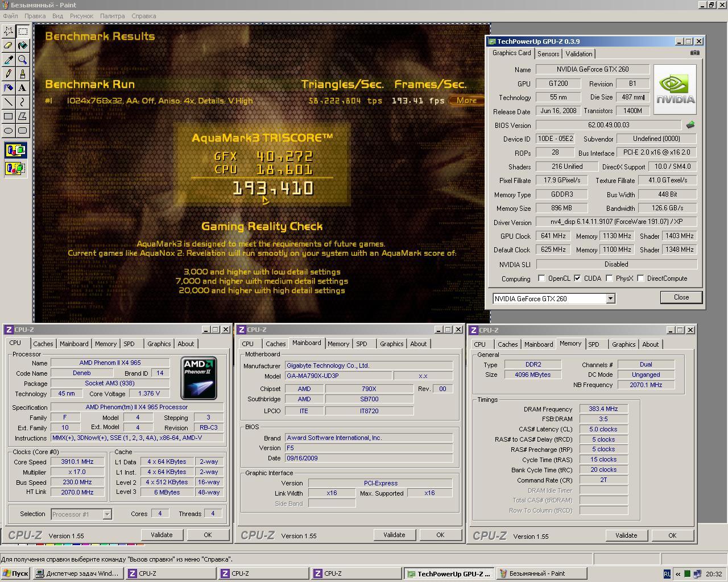Open Graphics tab in the DDR2 memory CPU-Z window
Viewport: 728px width, 582px height.
coord(623,344)
